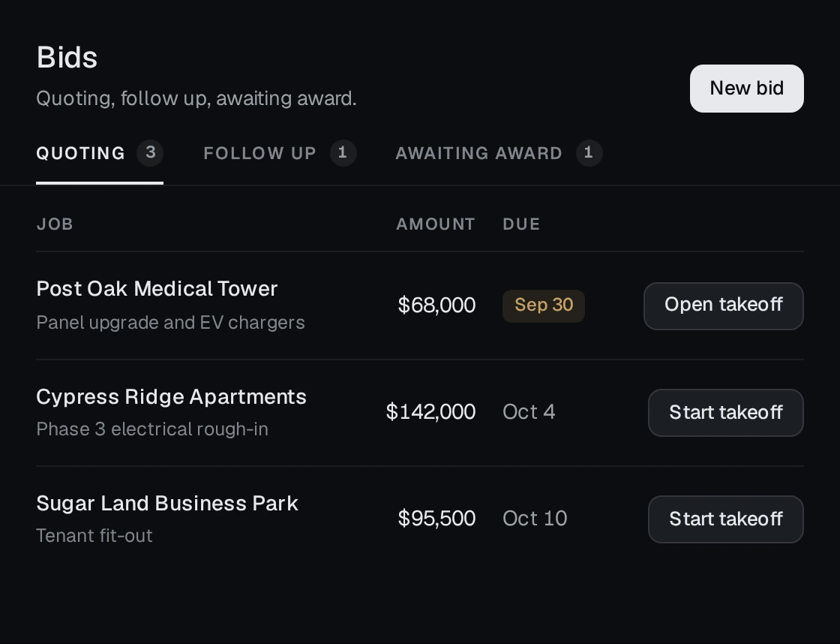Screen dimensions: 840x644
Task: Click the DUE column header
Action: [521, 224]
